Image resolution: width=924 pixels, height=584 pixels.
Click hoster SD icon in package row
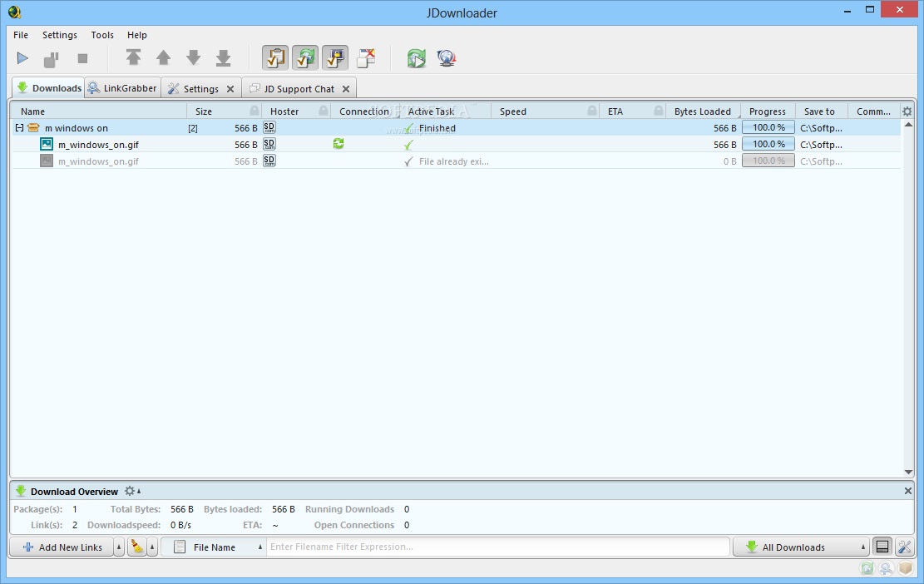(269, 127)
